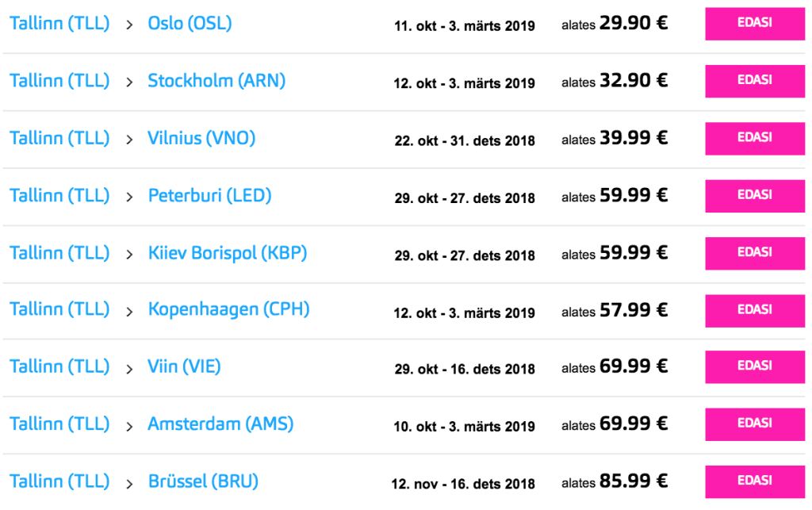Click Tallinn (TLL) origin in Oslo row
The image size is (812, 510).
tap(59, 24)
